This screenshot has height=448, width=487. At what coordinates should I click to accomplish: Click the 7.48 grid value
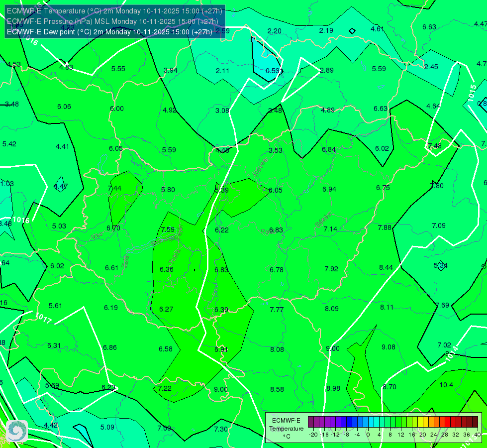(x=434, y=146)
